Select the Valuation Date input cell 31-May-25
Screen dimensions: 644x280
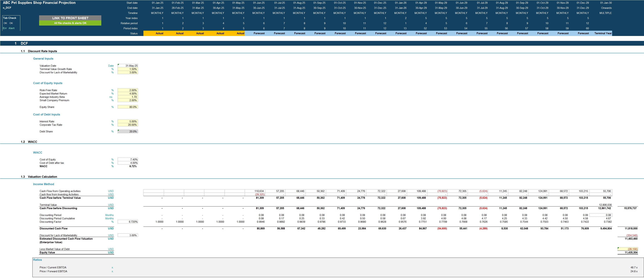[x=128, y=66]
